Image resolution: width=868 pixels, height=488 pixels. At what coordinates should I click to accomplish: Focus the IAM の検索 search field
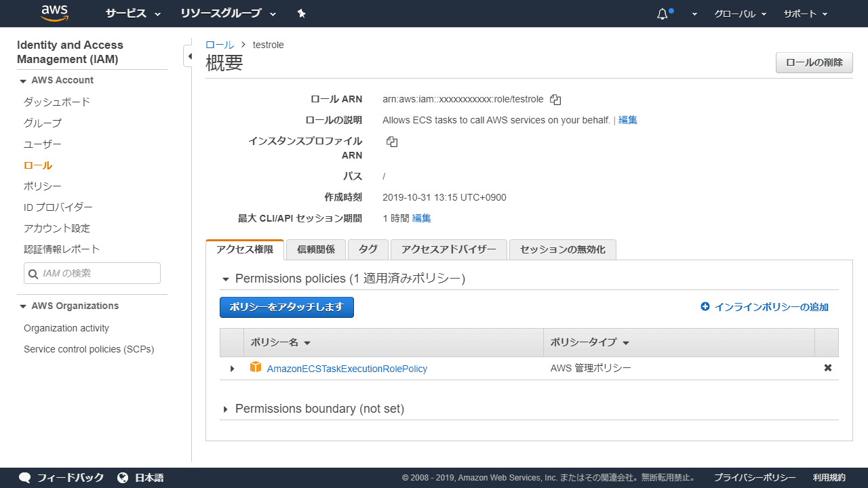pyautogui.click(x=92, y=273)
